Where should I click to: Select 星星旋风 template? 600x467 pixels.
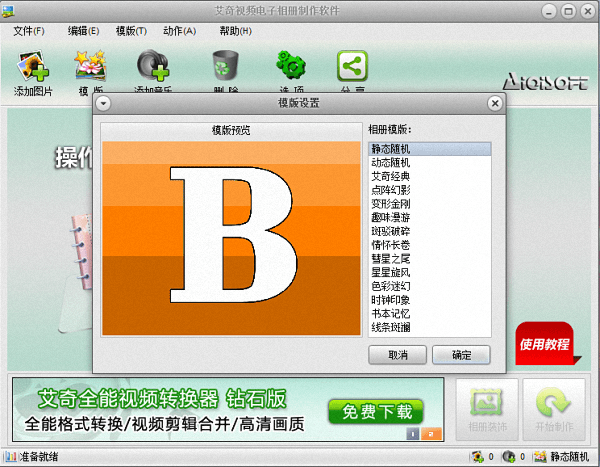[x=430, y=273]
